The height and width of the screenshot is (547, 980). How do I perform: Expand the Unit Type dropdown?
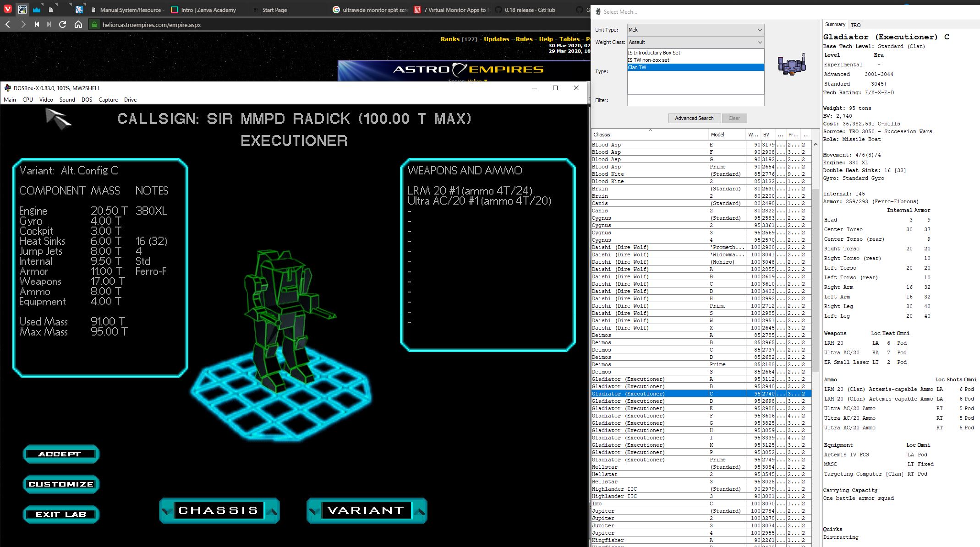(x=695, y=30)
